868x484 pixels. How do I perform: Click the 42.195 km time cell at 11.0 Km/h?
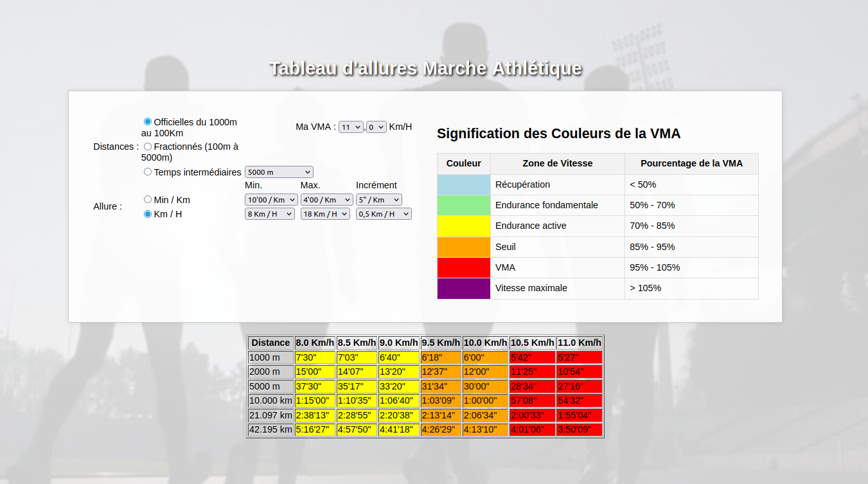tap(580, 429)
